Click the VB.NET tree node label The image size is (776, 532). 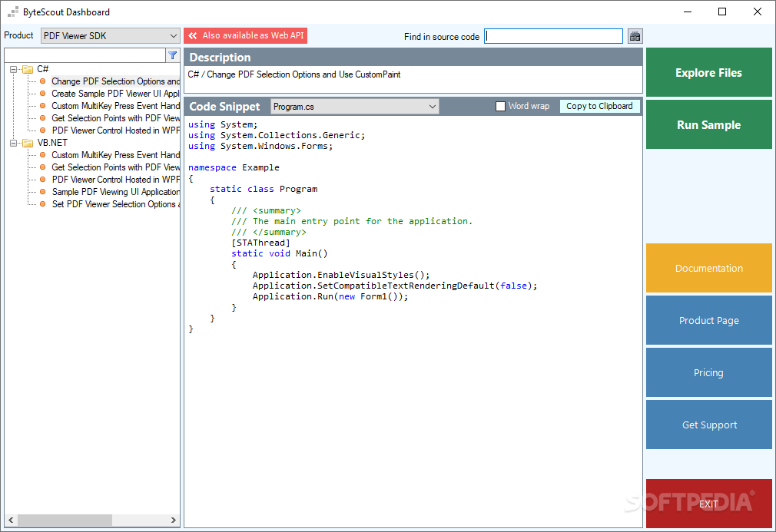coord(52,143)
